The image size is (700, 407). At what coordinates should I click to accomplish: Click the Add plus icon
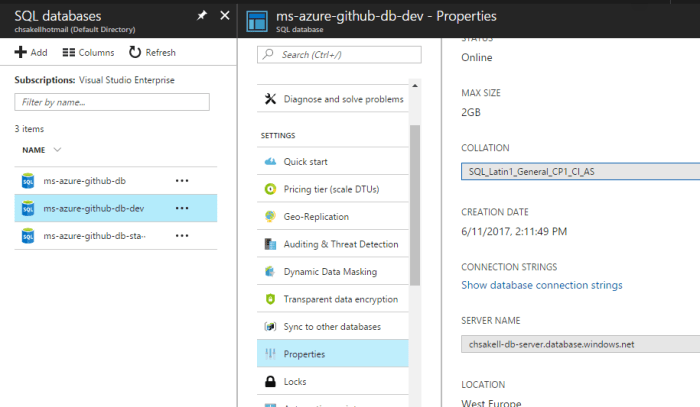click(20, 52)
